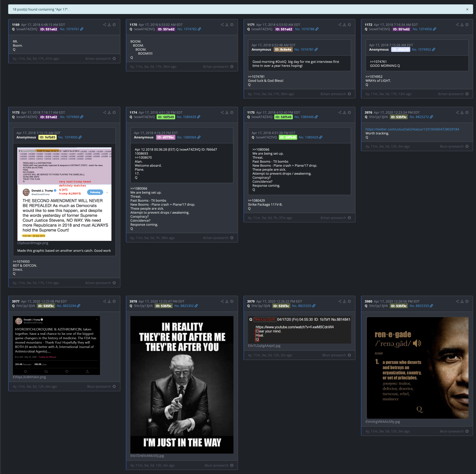The height and width of the screenshot is (474, 476).
Task: Download post 1174
Action: [x=227, y=112]
